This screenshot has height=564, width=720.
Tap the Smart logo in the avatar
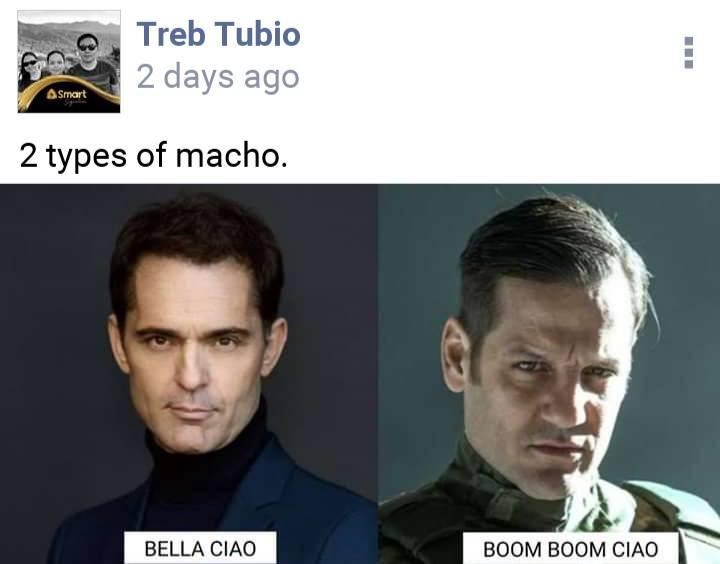67,94
